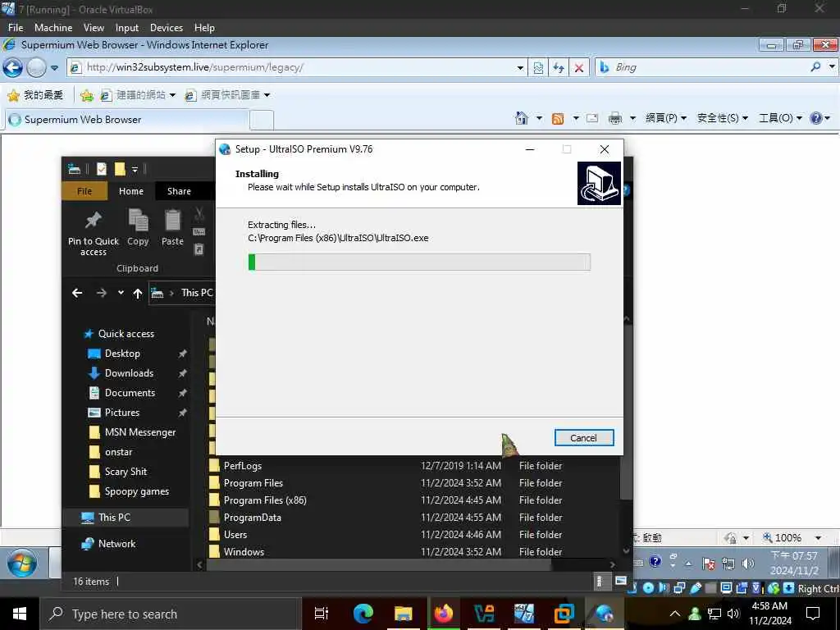Screen dimensions: 840x630
Task: Click the blue help question icon in IE
Action: [x=816, y=118]
